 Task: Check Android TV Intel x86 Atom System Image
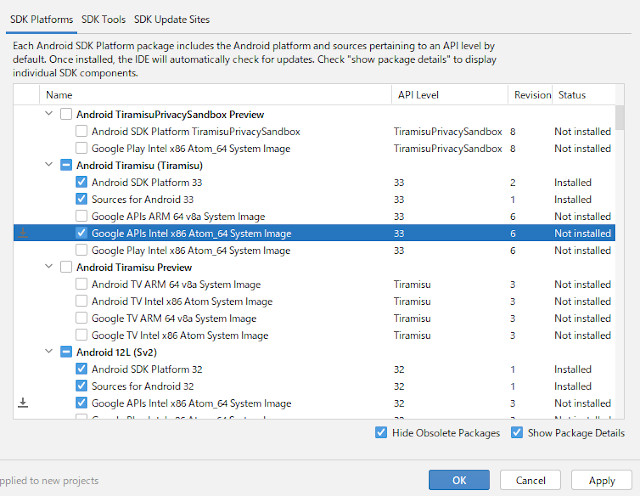pyautogui.click(x=81, y=301)
